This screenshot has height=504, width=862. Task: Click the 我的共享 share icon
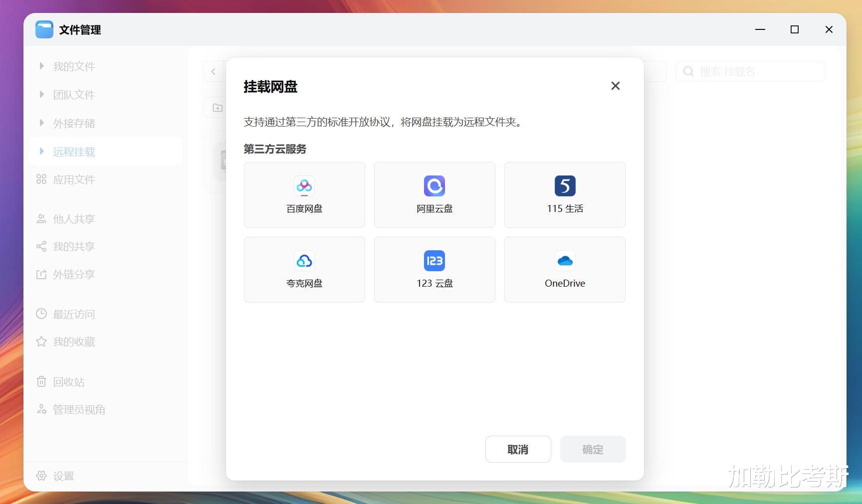[41, 246]
